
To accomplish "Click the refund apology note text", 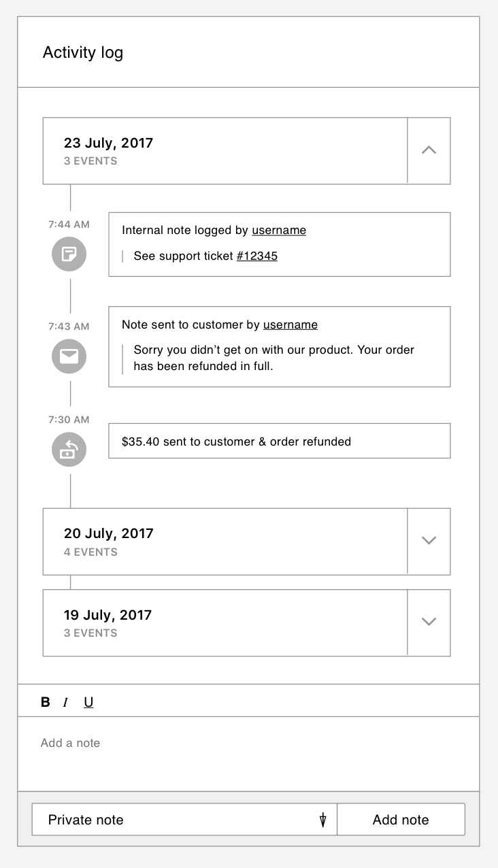I will pos(274,358).
